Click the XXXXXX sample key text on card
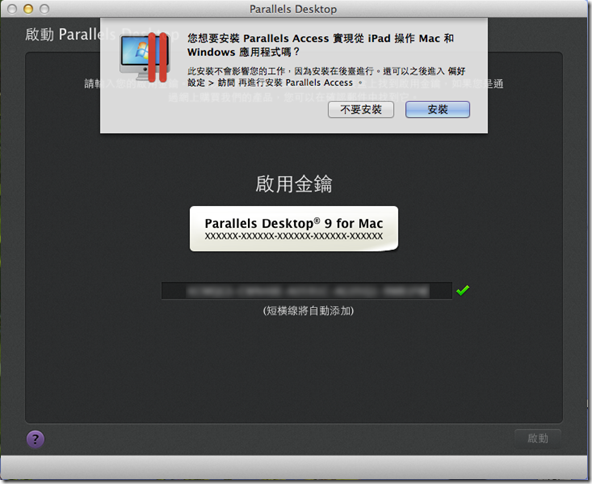Screen dimensions: 592x484 tap(294, 236)
